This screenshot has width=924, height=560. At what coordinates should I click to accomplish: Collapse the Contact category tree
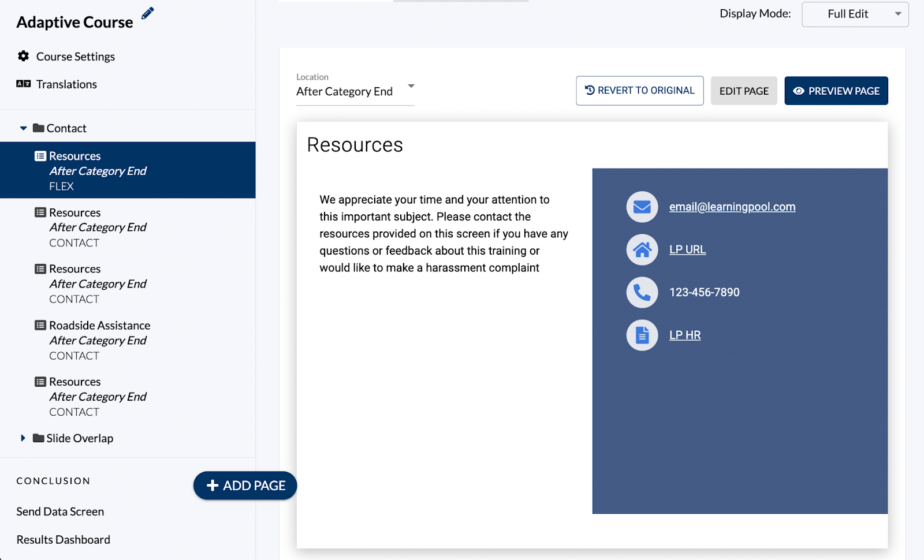point(23,128)
